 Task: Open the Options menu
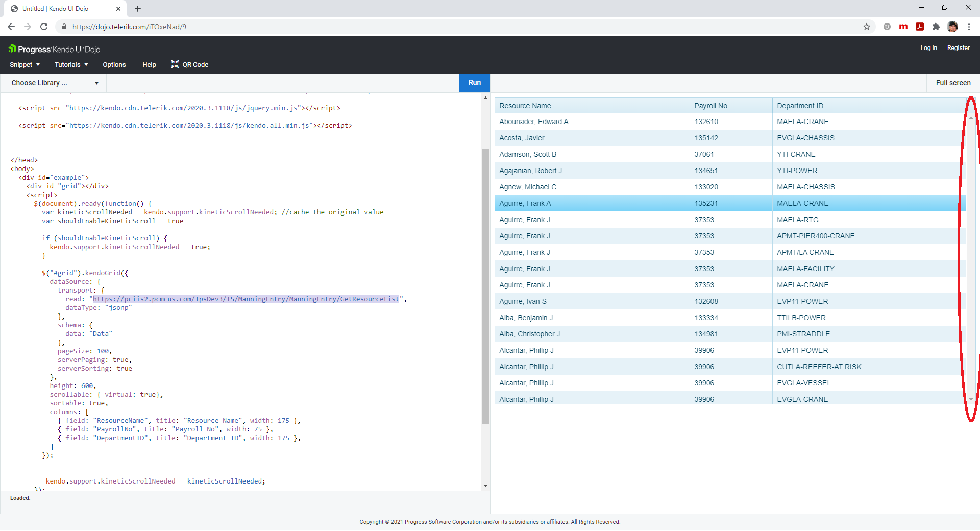(114, 65)
